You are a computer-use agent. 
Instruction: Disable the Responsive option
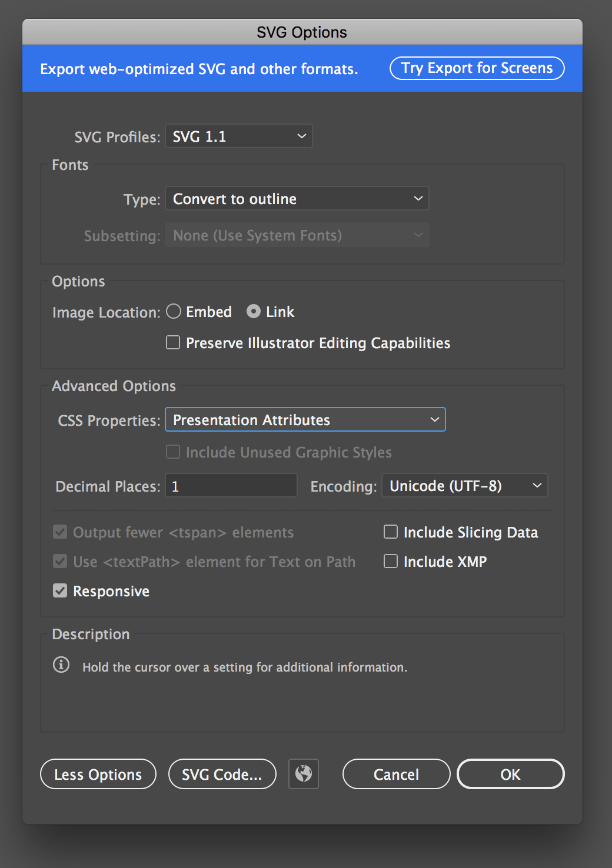coord(59,590)
